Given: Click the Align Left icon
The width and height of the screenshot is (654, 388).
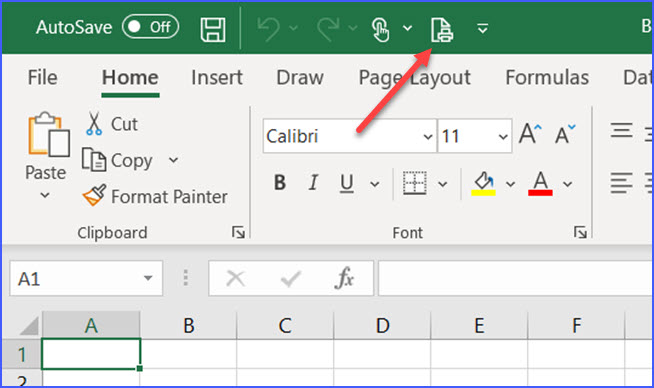Looking at the screenshot, I should point(621,183).
